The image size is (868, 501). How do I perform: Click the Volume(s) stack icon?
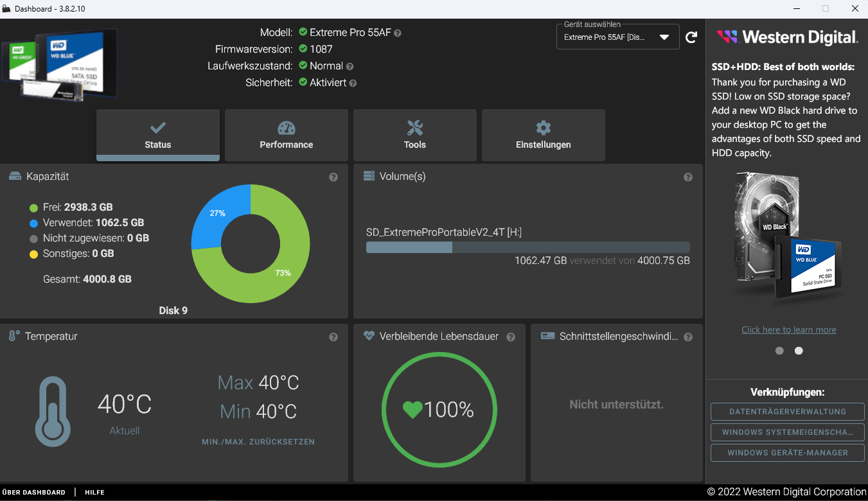[369, 176]
